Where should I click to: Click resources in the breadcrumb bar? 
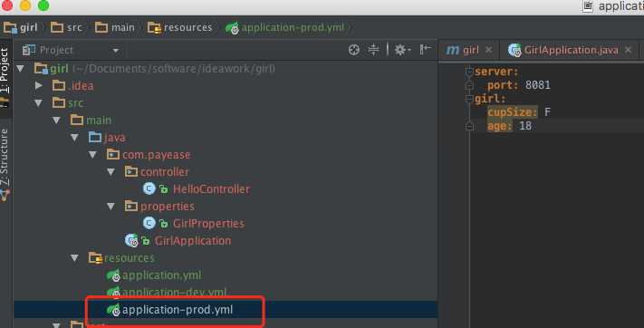187,27
